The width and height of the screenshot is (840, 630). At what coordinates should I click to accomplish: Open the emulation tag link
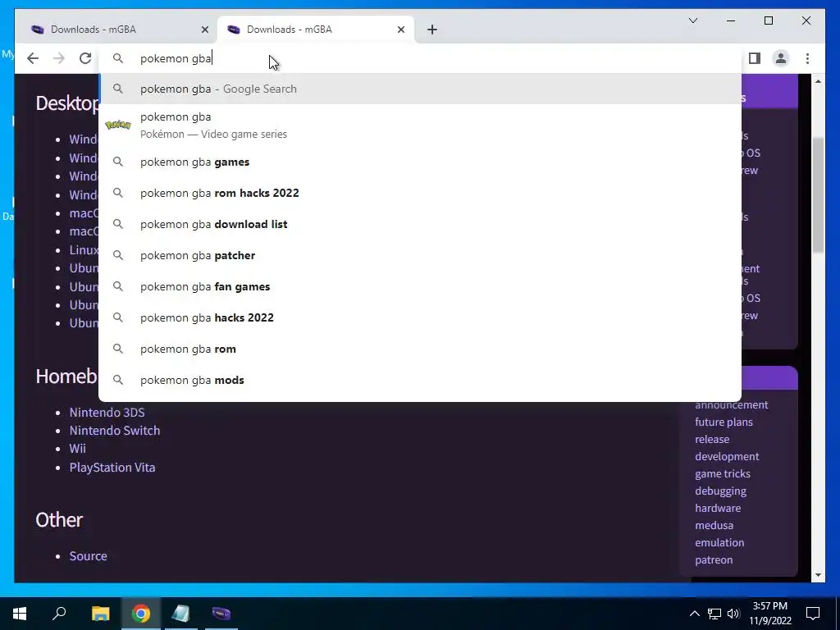719,542
